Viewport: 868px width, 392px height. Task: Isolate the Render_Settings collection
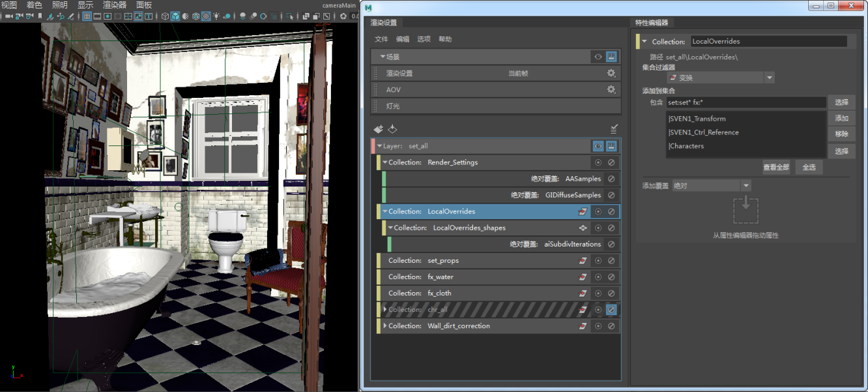point(598,162)
